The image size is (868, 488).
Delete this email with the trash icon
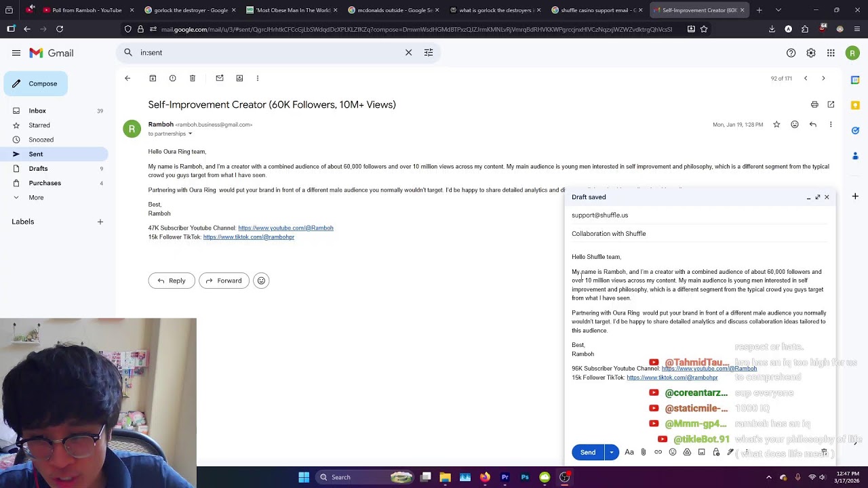click(x=193, y=79)
